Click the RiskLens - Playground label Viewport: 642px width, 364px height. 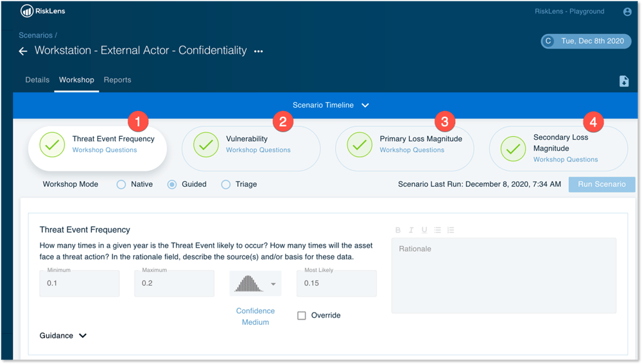click(569, 12)
